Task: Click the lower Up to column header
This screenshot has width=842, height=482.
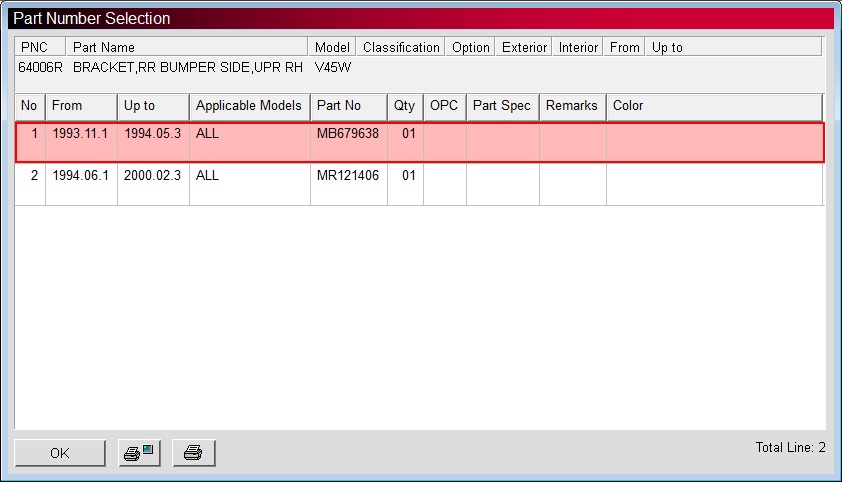Action: point(153,106)
